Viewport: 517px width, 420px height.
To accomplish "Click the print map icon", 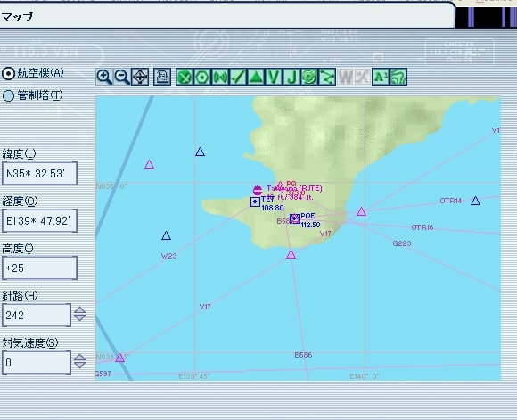I will [162, 77].
